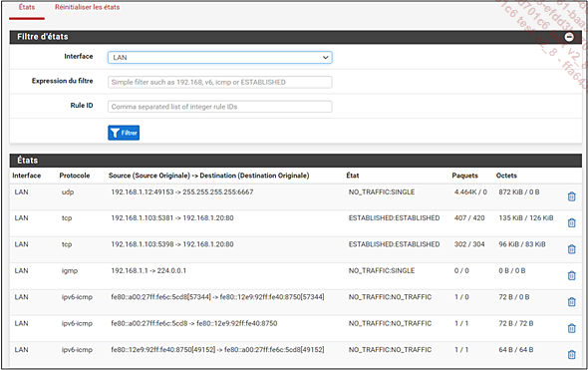Select the 872 KiB / 0 B value

coord(519,192)
